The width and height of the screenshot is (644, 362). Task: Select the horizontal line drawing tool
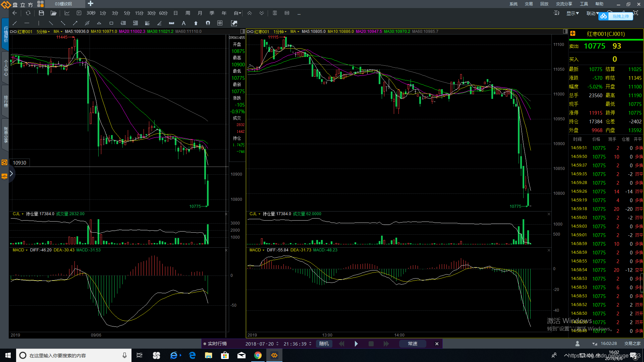click(27, 23)
